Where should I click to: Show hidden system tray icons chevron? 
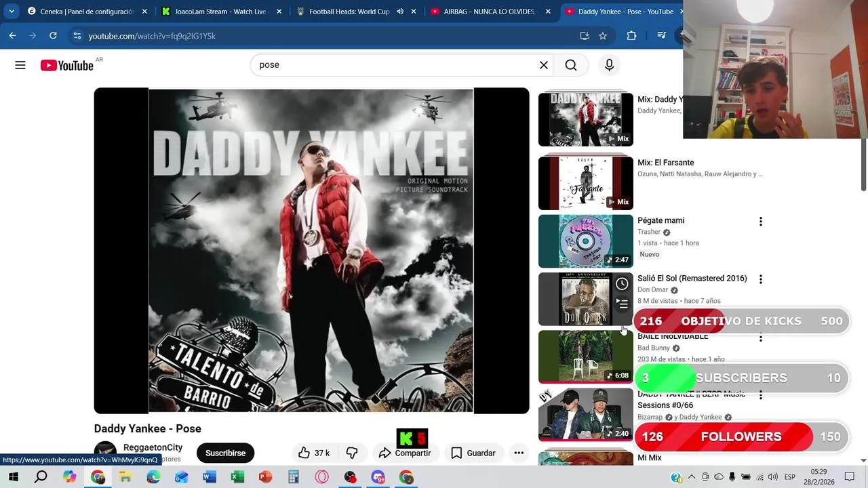click(x=691, y=477)
